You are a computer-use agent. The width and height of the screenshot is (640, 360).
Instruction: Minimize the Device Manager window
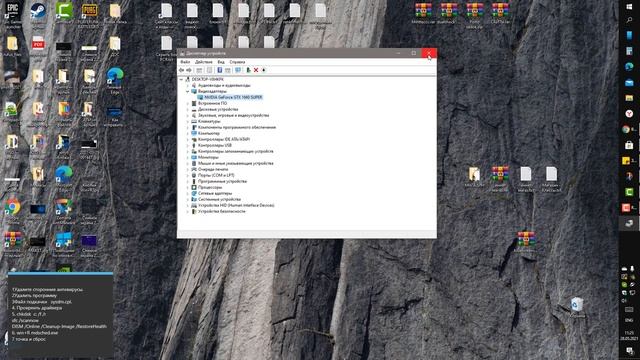click(398, 53)
